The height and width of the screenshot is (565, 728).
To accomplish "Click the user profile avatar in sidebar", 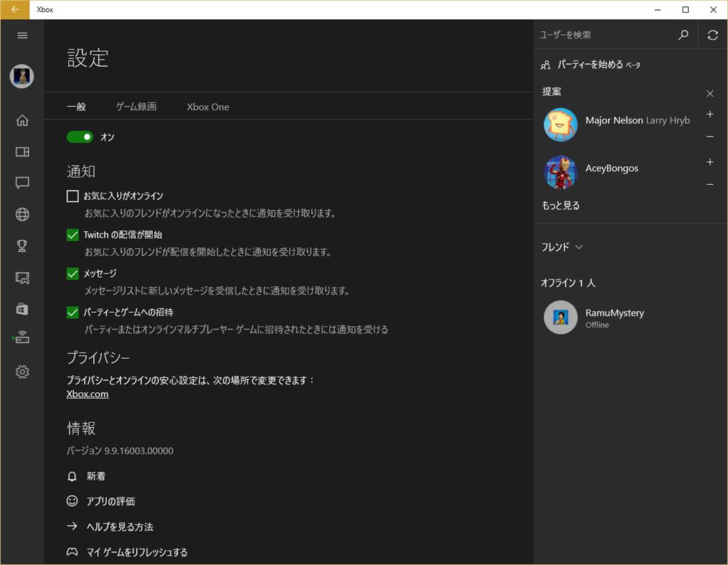I will pos(22,75).
